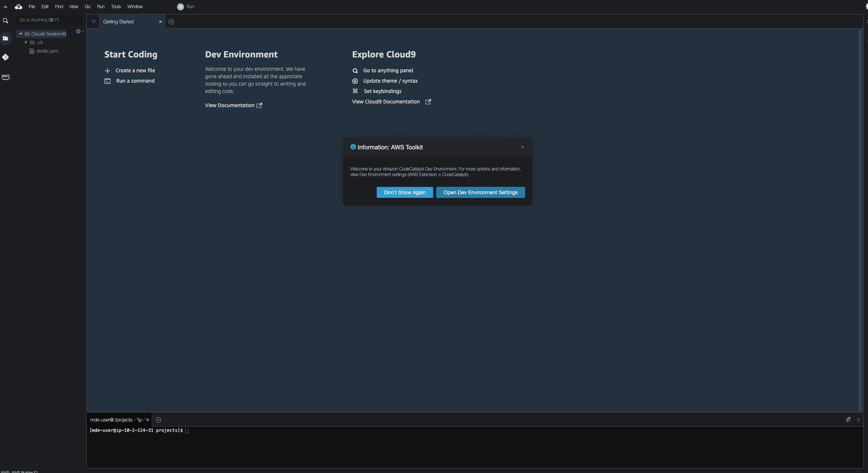Click the terminal command prompt area

pyautogui.click(x=475, y=447)
